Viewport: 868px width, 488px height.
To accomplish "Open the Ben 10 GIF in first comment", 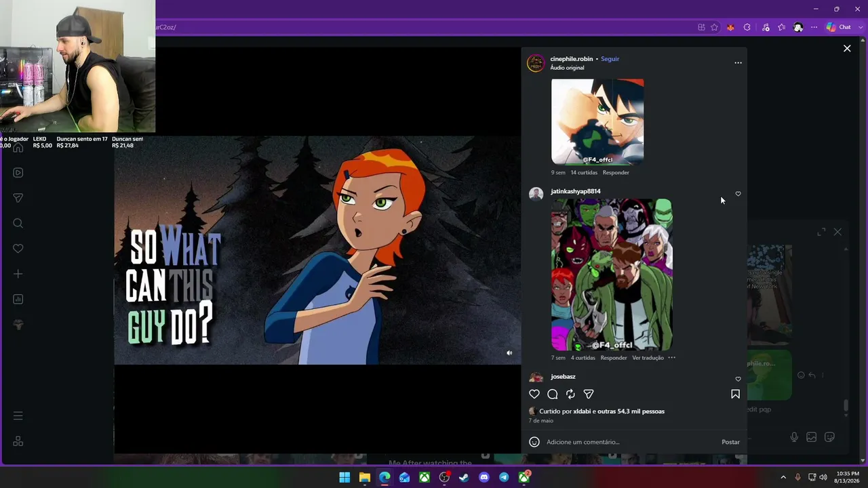I will click(597, 121).
